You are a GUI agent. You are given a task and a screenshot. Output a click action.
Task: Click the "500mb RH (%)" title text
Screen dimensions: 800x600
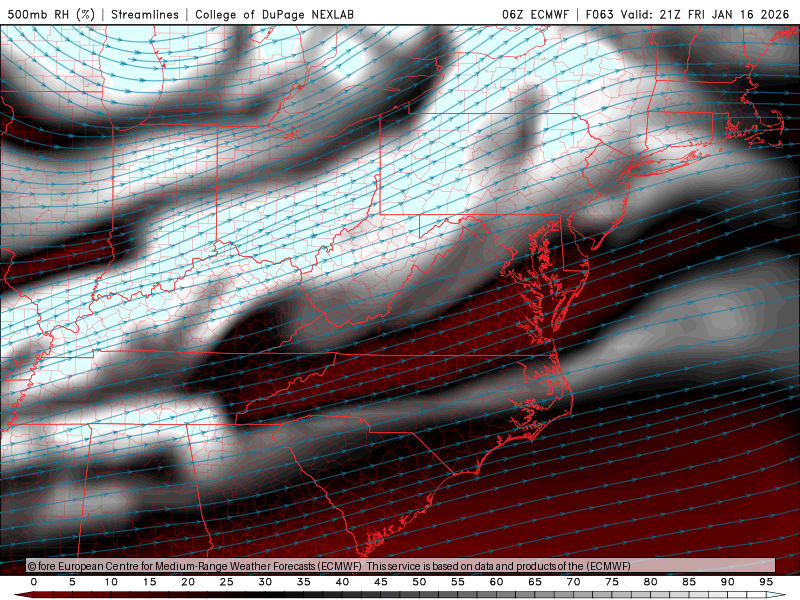pos(51,14)
